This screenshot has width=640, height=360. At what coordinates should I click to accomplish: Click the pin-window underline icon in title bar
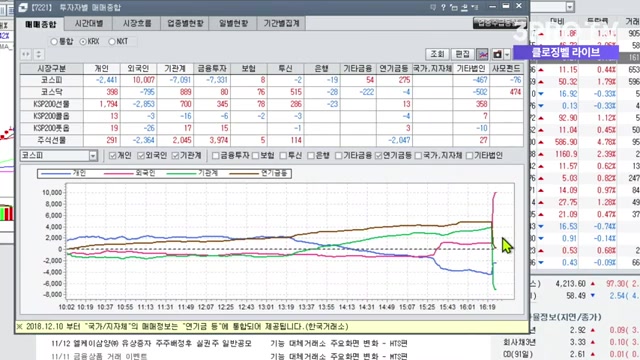pyautogui.click(x=464, y=7)
